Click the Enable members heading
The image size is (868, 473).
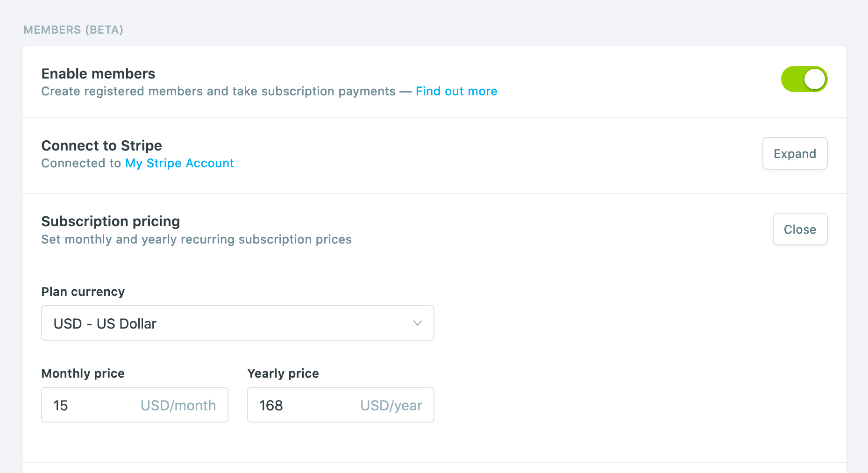point(98,74)
